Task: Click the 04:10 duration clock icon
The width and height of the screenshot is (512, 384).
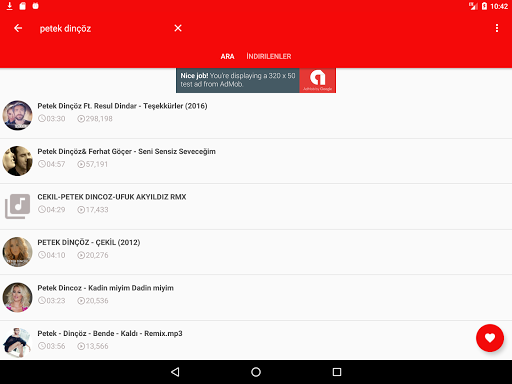Action: pos(42,255)
